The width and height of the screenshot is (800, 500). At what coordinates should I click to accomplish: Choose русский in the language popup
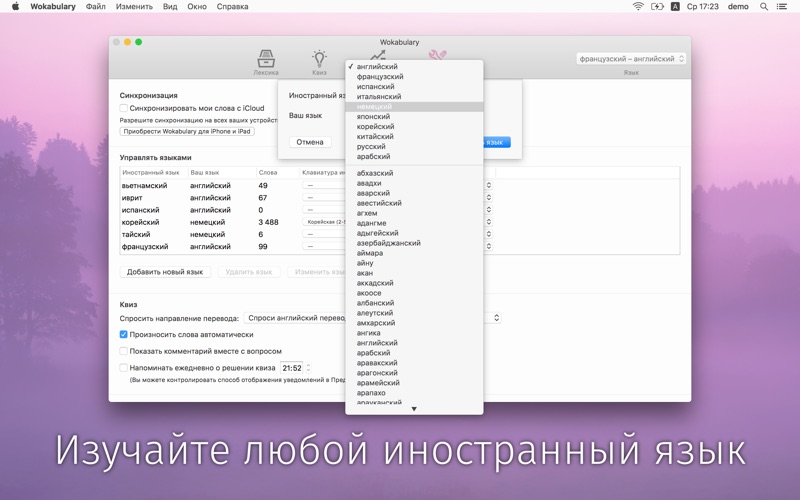(414, 146)
